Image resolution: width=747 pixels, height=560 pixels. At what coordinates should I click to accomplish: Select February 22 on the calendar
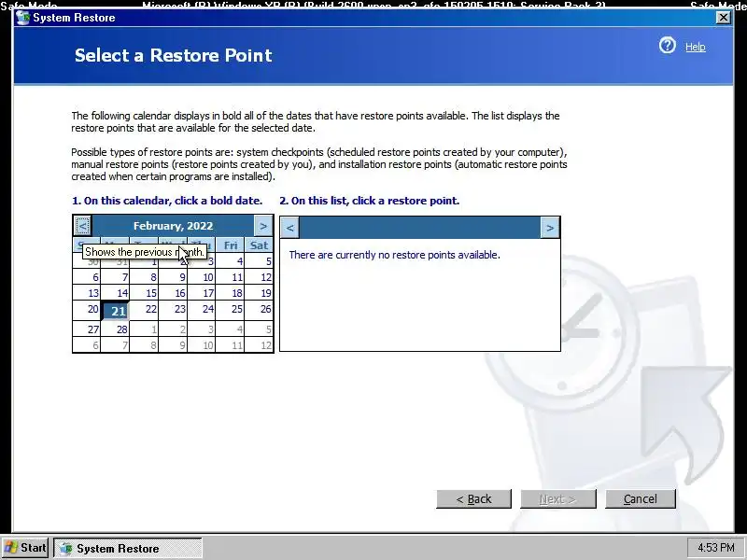pos(144,310)
